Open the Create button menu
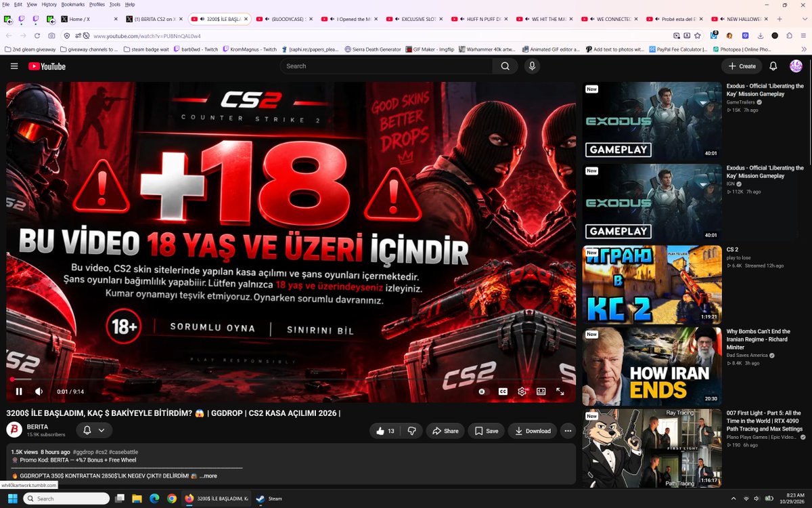The height and width of the screenshot is (508, 812). point(742,66)
